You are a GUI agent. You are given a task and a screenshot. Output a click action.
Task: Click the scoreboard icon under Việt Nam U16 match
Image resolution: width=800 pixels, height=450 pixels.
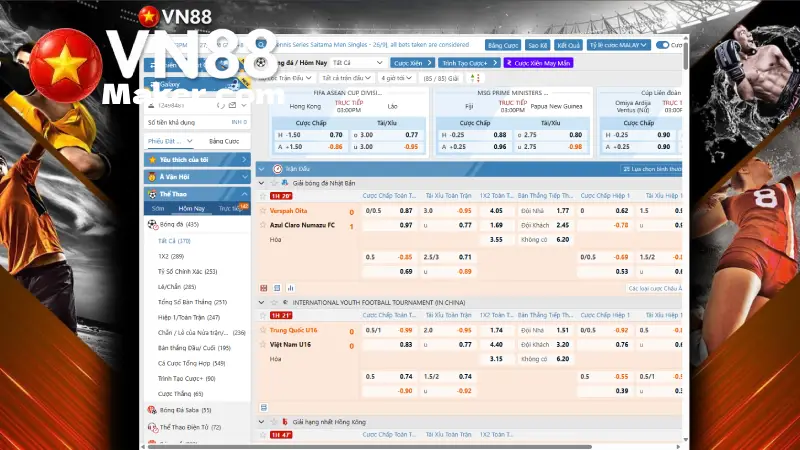(264, 408)
